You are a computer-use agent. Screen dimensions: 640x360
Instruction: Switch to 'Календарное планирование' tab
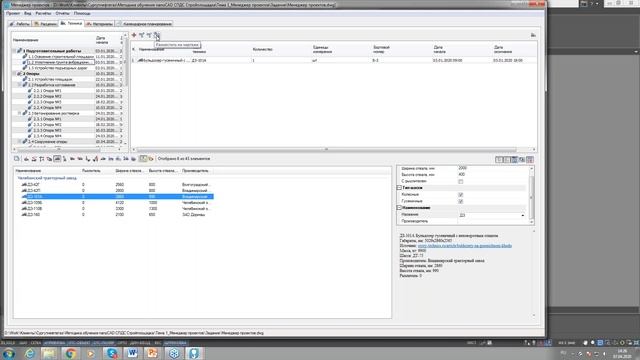[x=144, y=24]
